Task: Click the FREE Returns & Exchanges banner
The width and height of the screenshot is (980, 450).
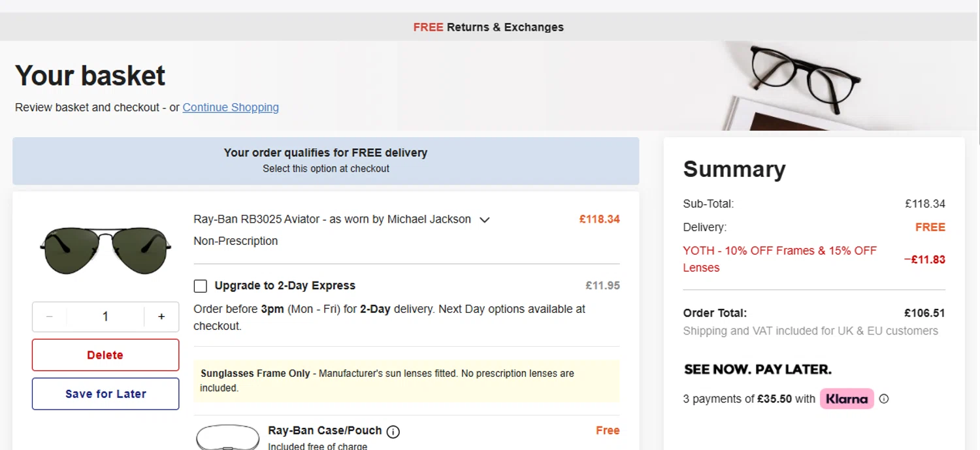Action: click(x=489, y=27)
